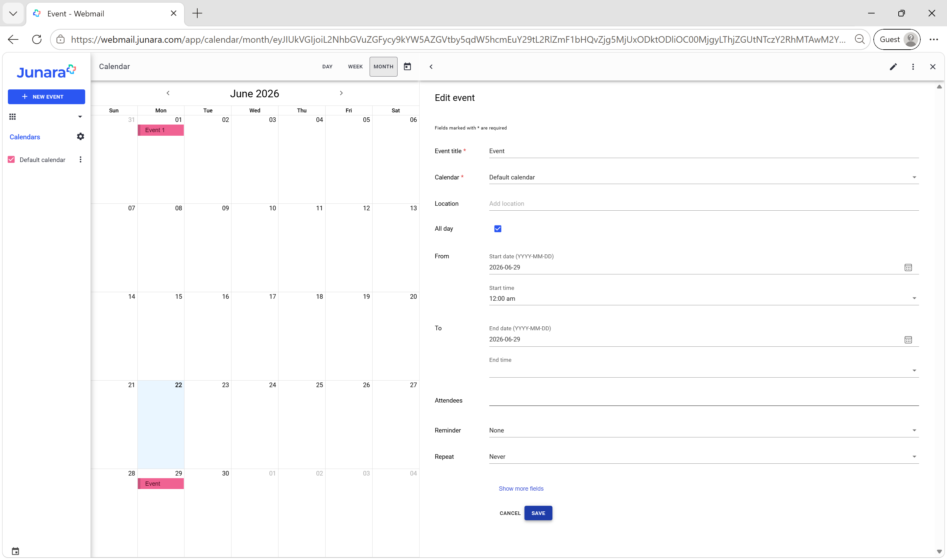Open Default calendar three-dot options

80,160
